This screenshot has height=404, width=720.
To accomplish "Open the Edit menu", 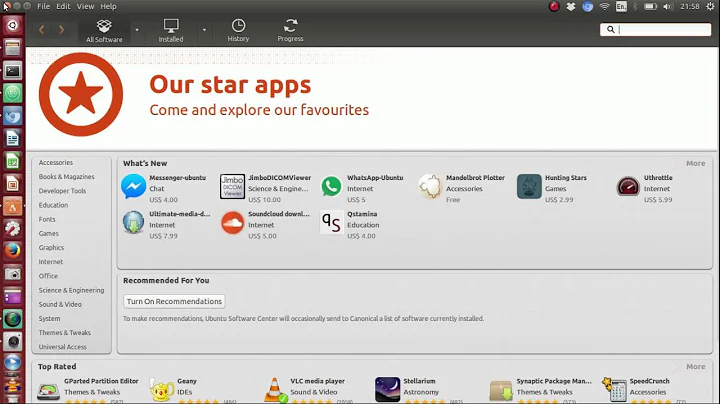I will click(63, 6).
